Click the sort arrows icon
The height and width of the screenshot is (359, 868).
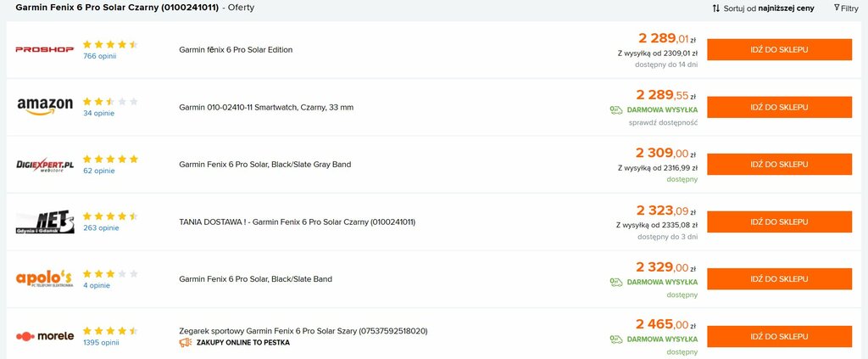[x=715, y=8]
